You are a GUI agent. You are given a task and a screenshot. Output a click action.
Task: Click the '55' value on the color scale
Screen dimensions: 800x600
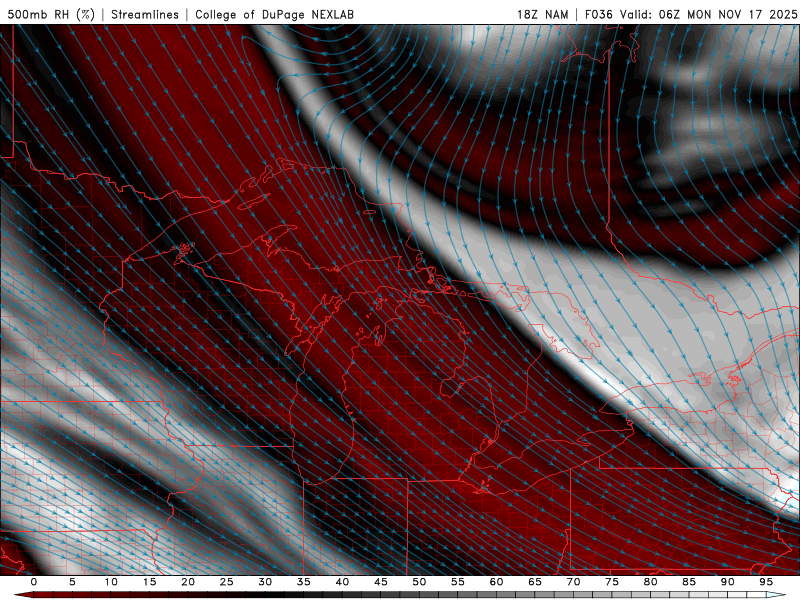click(458, 582)
